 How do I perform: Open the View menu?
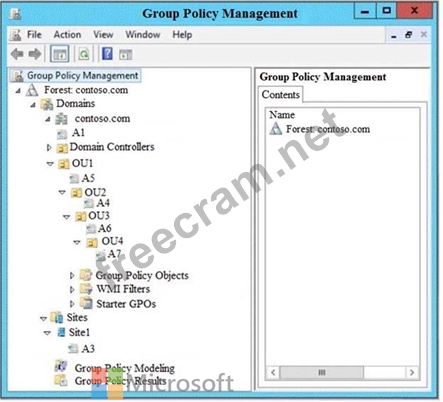103,35
